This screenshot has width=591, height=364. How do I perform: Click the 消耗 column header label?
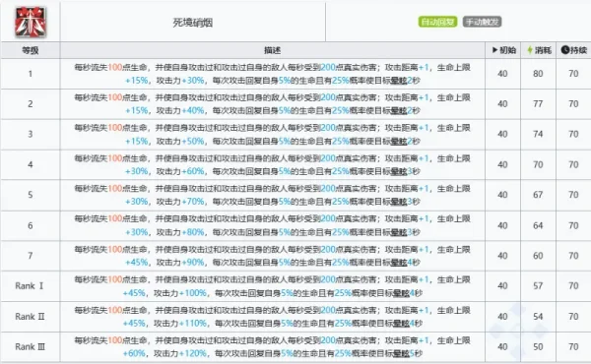coord(543,50)
